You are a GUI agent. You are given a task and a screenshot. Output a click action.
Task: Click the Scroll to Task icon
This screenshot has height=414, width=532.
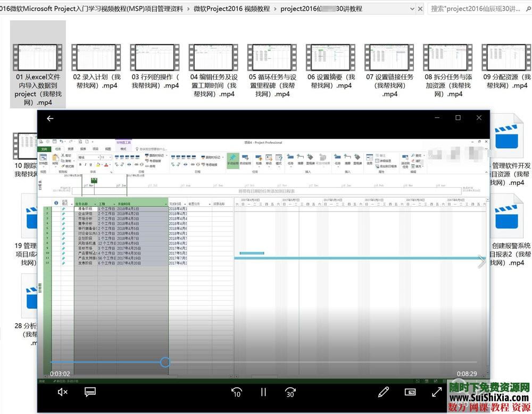405,158
